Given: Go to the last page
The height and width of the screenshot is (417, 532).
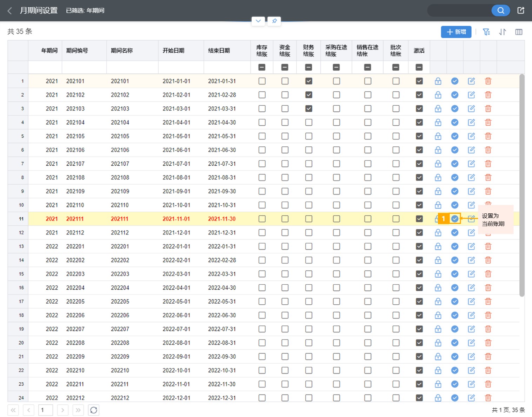Looking at the screenshot, I should [x=78, y=410].
